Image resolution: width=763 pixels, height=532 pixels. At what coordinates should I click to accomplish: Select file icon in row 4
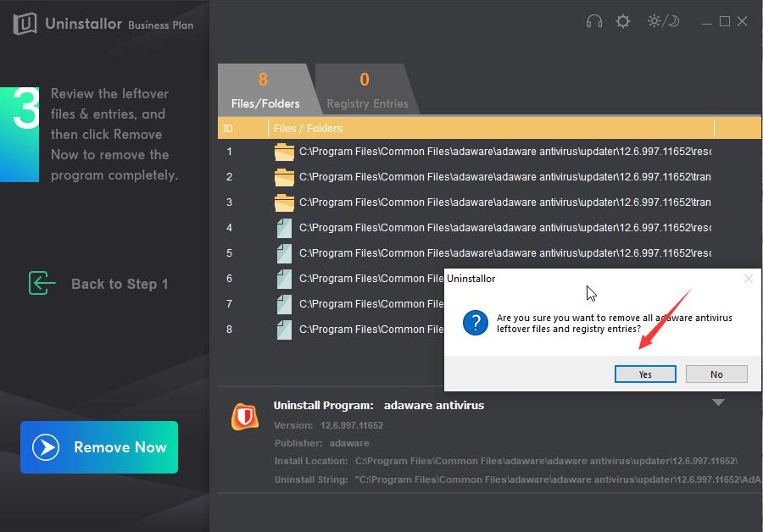click(284, 228)
